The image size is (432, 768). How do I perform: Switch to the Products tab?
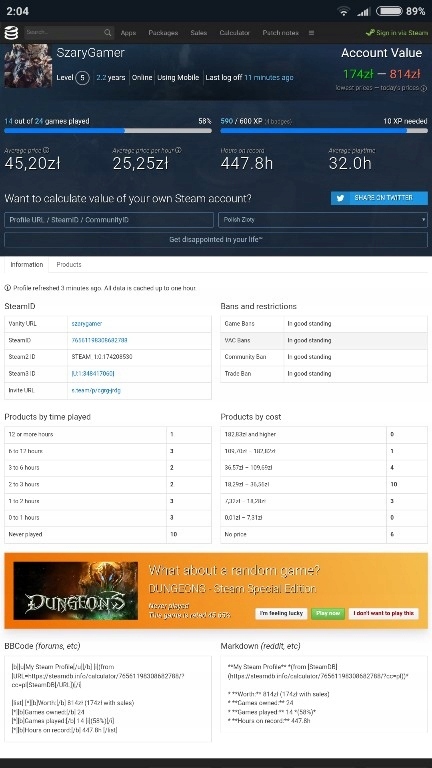tap(69, 264)
